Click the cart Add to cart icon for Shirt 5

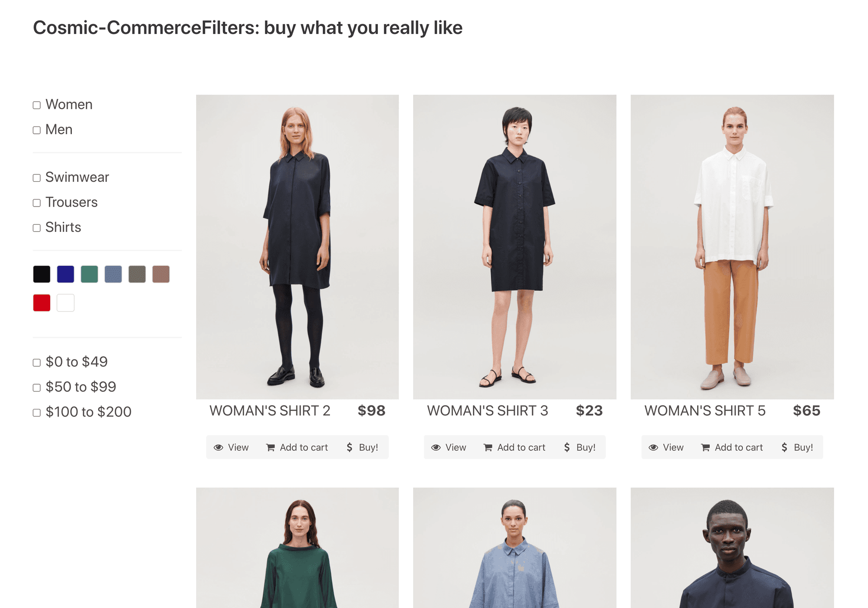click(704, 447)
